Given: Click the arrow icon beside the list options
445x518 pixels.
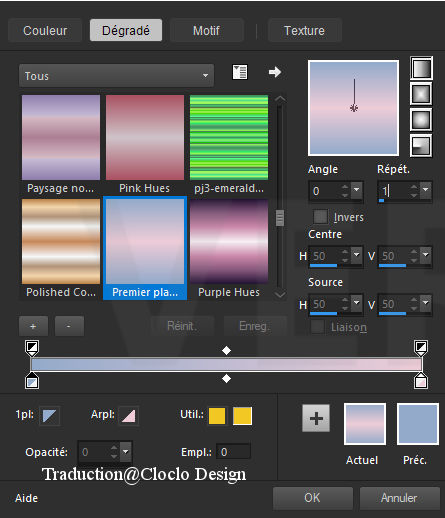Looking at the screenshot, I should [x=275, y=72].
